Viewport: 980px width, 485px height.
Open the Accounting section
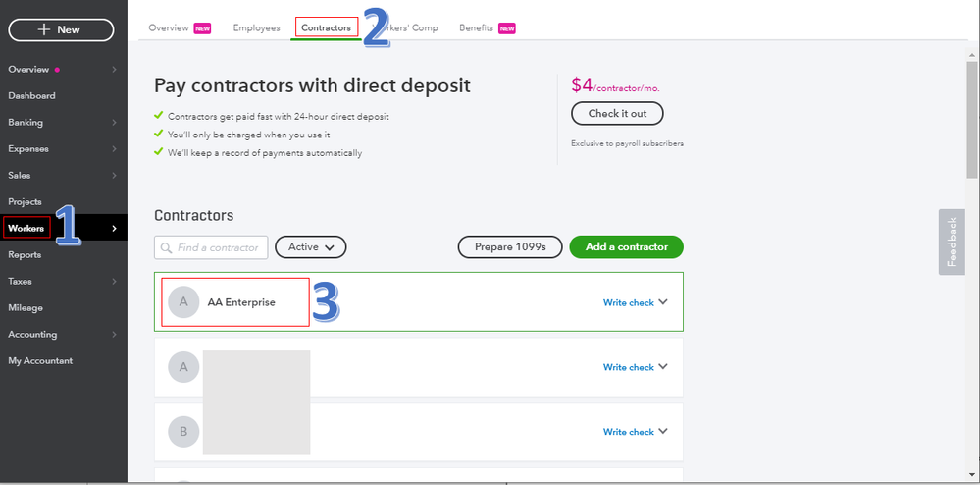(x=32, y=334)
